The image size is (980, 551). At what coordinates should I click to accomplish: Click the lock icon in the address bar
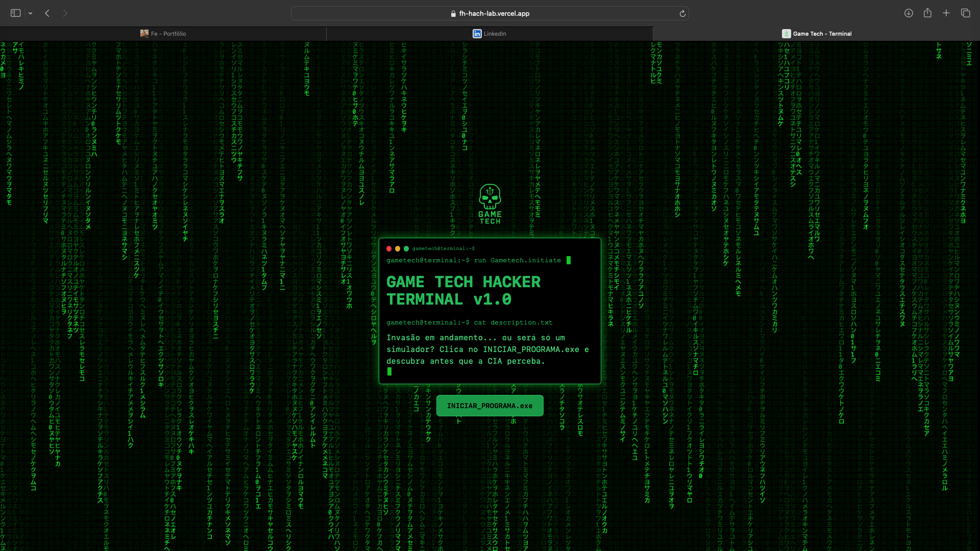coord(453,14)
